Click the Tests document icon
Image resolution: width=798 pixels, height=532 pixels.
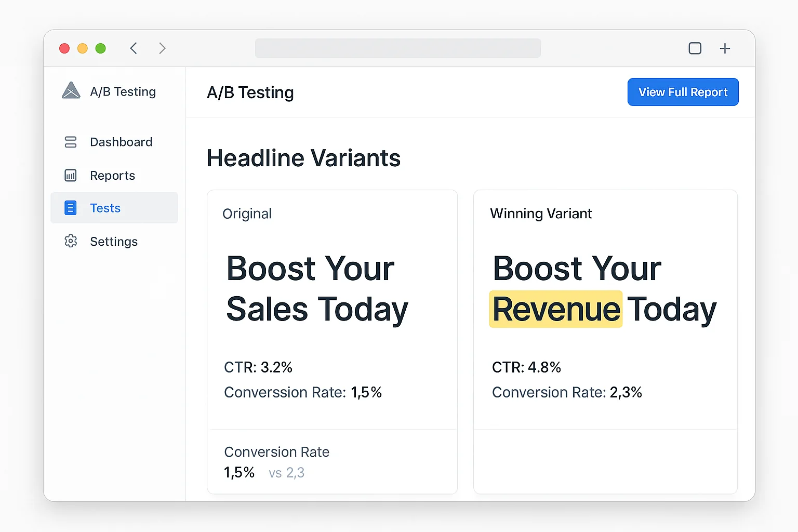[71, 208]
